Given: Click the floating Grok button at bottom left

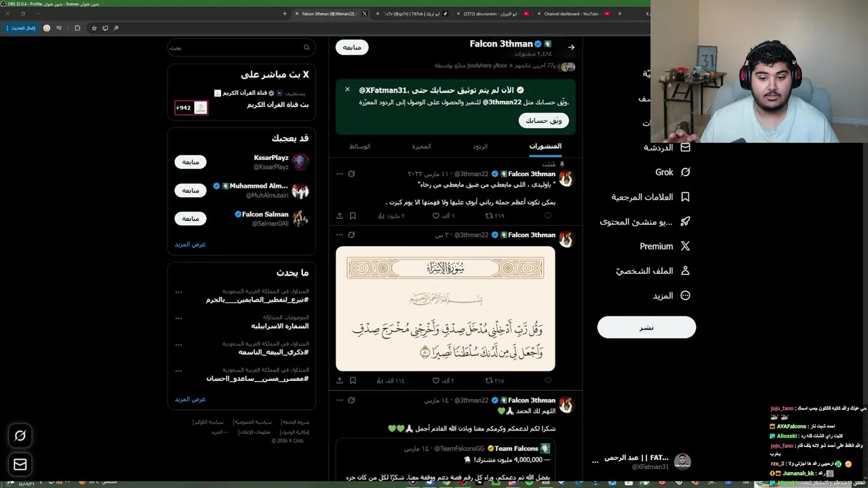Looking at the screenshot, I should point(20,436).
